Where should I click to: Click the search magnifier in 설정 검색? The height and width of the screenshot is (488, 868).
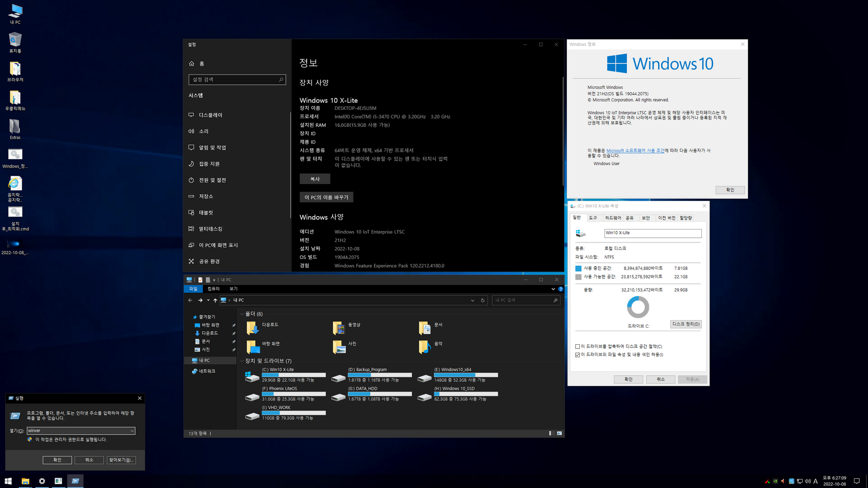tap(281, 79)
